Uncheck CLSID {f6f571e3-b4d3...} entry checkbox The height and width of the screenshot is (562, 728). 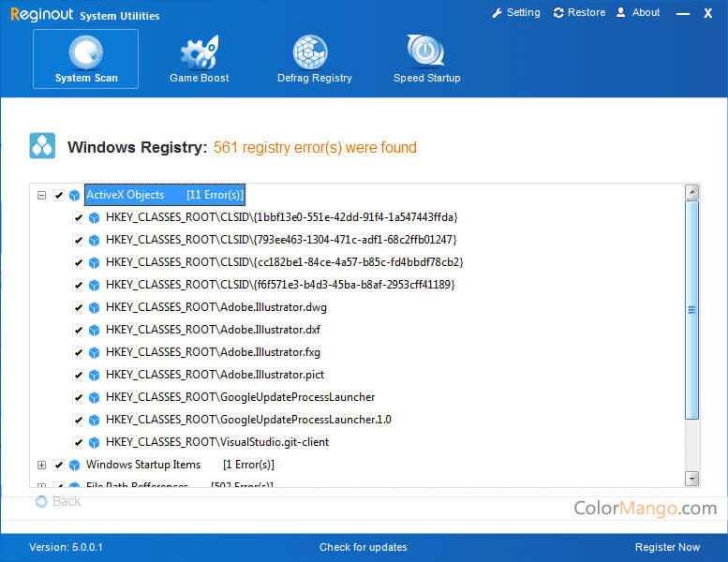click(78, 285)
